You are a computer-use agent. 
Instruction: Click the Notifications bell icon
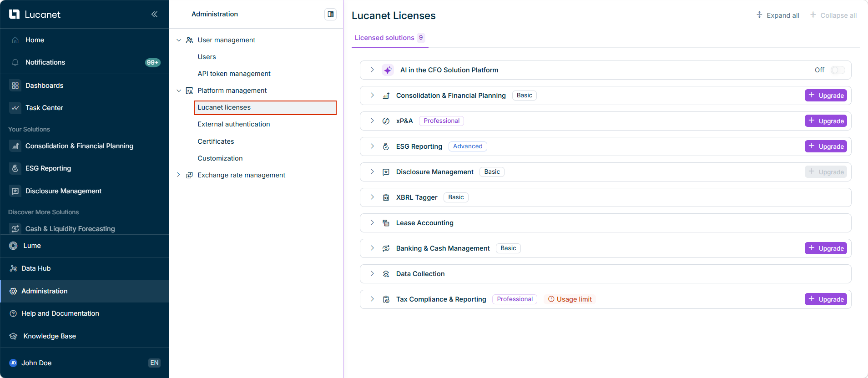click(15, 62)
